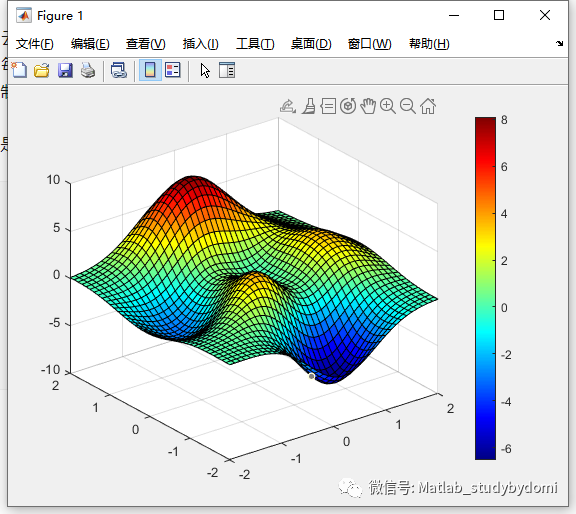
Task: Close the Figure 1 window
Action: (x=545, y=15)
